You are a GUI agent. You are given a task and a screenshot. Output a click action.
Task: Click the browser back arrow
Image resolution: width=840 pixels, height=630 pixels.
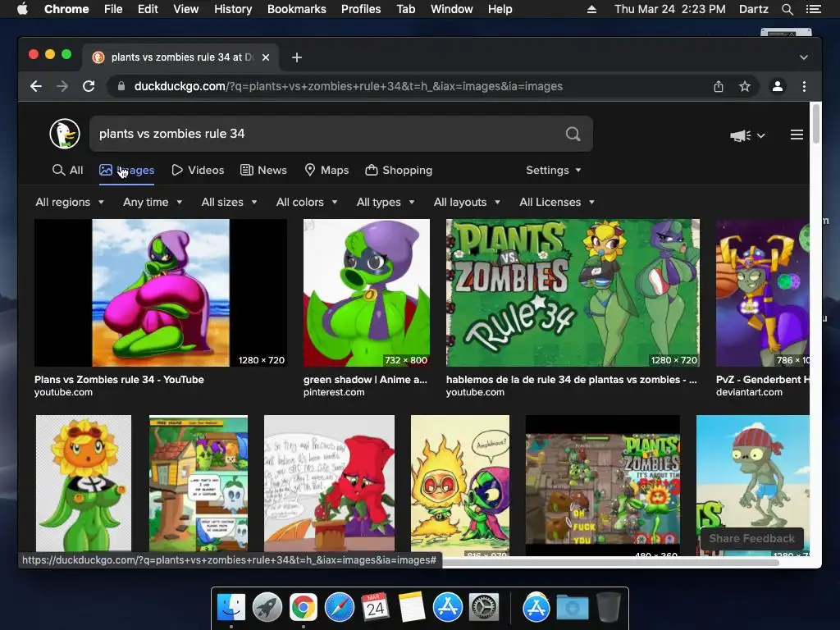[x=36, y=86]
